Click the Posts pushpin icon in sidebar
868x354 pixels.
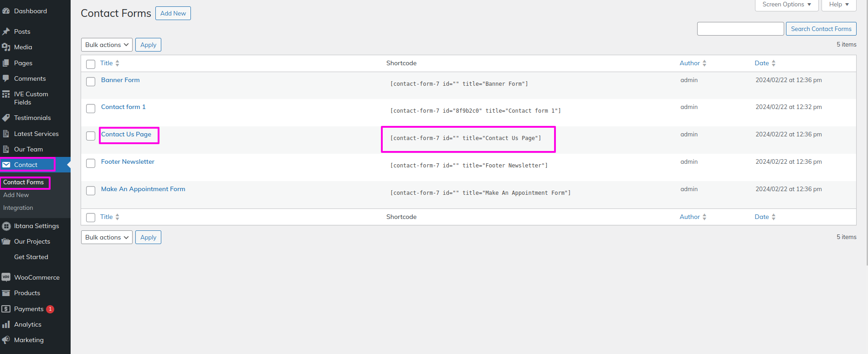pos(6,31)
